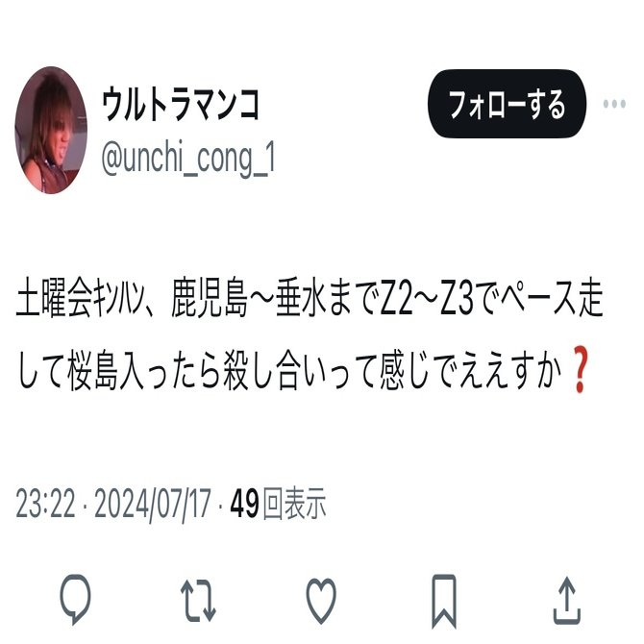The image size is (644, 644).
Task: Open the reply speech bubble icon
Action: point(75,599)
